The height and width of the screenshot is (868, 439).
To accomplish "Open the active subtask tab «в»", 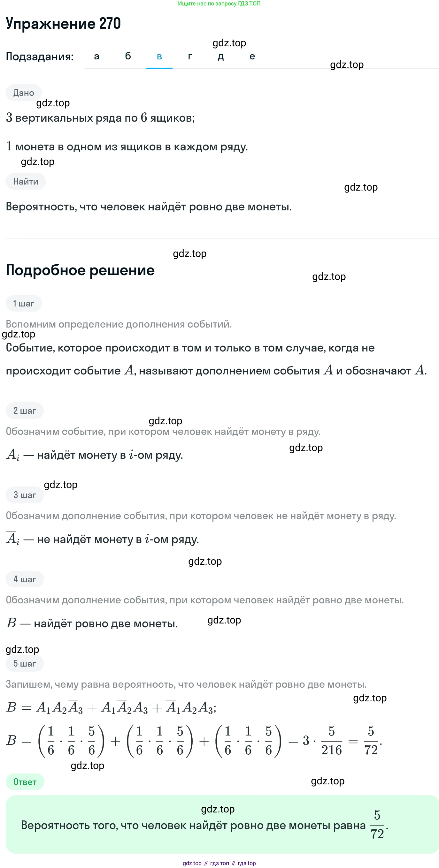I will 159,56.
